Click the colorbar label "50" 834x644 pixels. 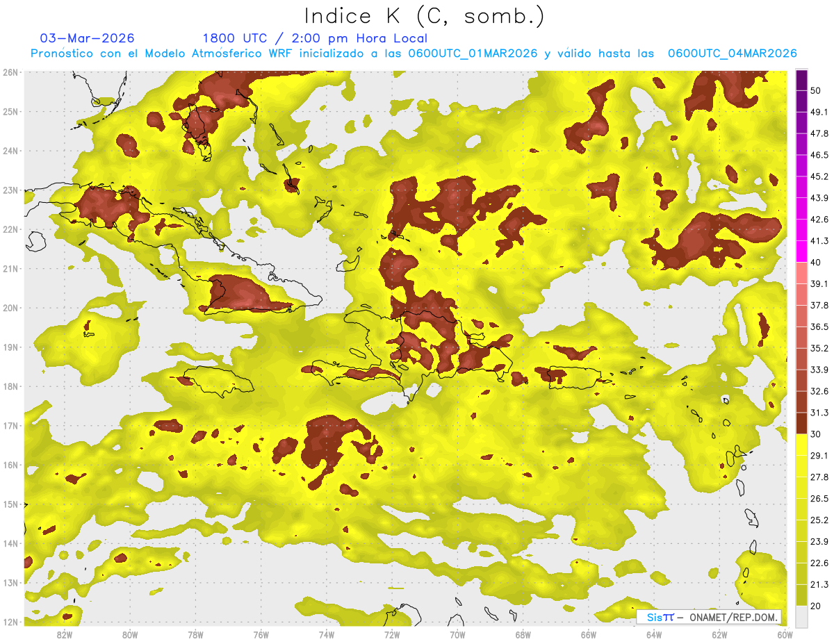pos(817,90)
